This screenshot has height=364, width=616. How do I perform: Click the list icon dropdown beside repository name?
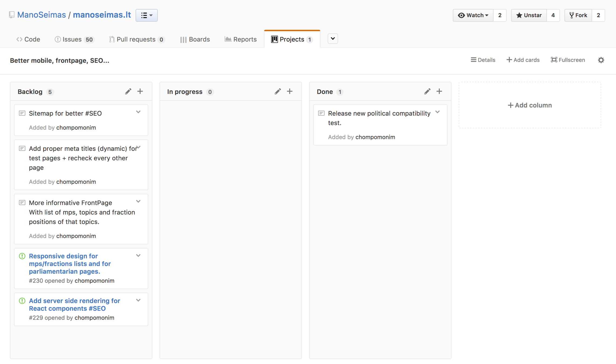[147, 15]
